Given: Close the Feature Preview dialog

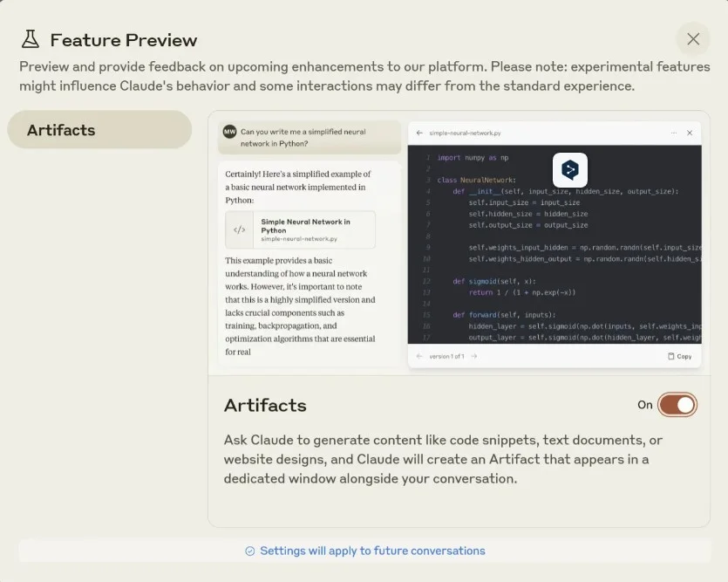Looking at the screenshot, I should point(693,39).
